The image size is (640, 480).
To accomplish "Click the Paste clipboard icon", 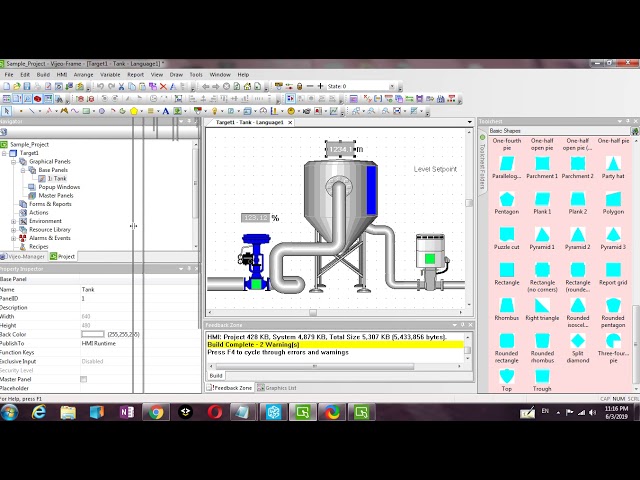I will pos(142,87).
